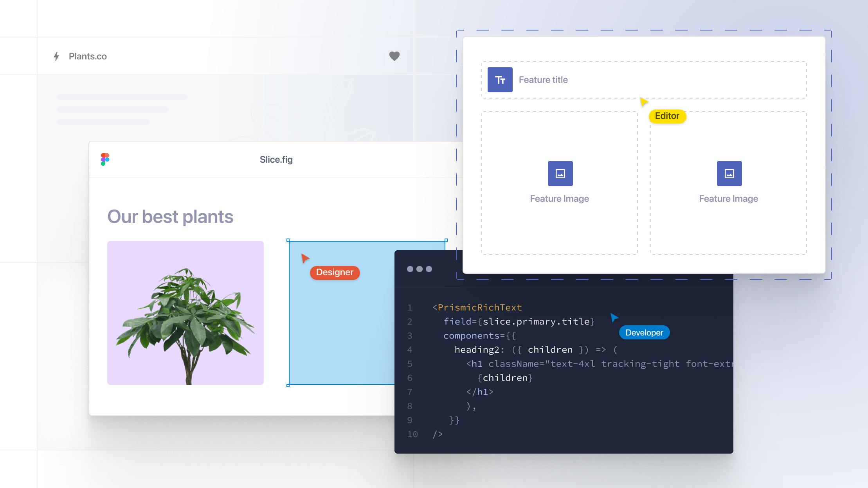Click the lightning bolt Plants.co icon
The image size is (868, 488).
(x=57, y=56)
